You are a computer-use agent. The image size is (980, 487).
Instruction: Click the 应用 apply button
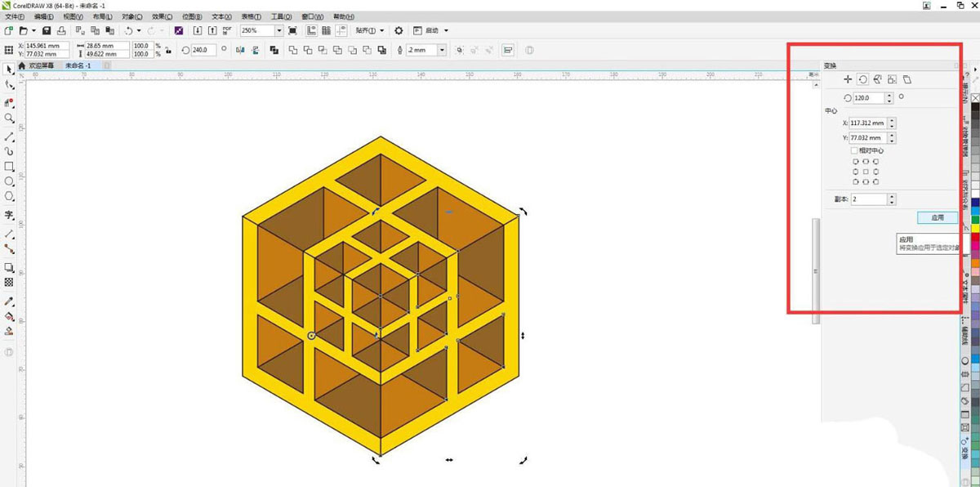click(937, 217)
